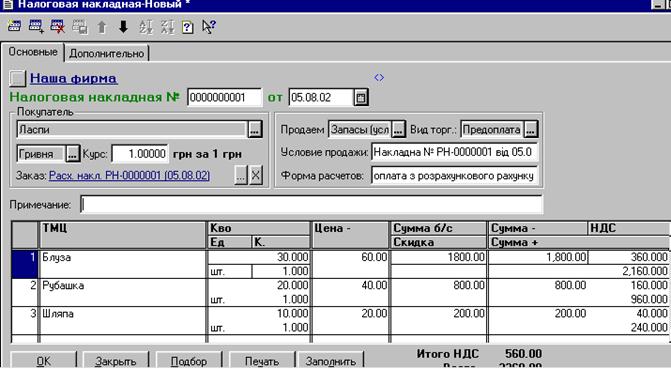Click the Ласпи buyer field

[132, 129]
